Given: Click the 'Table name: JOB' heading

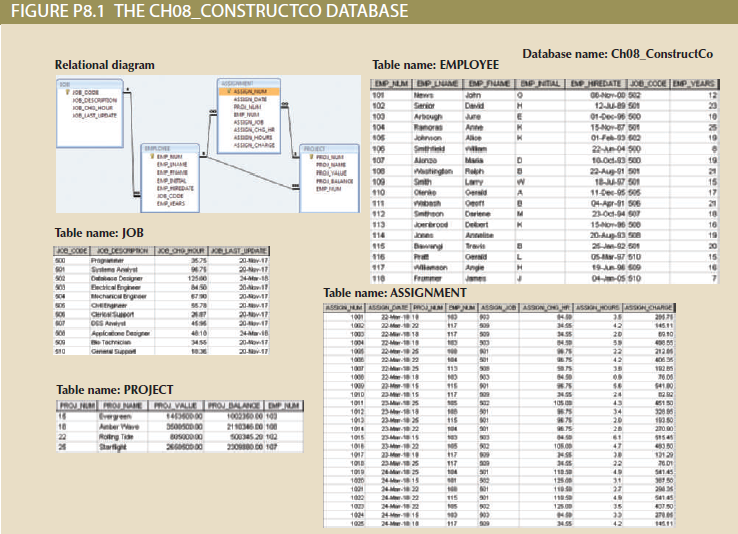Looking at the screenshot, I should pos(99,233).
